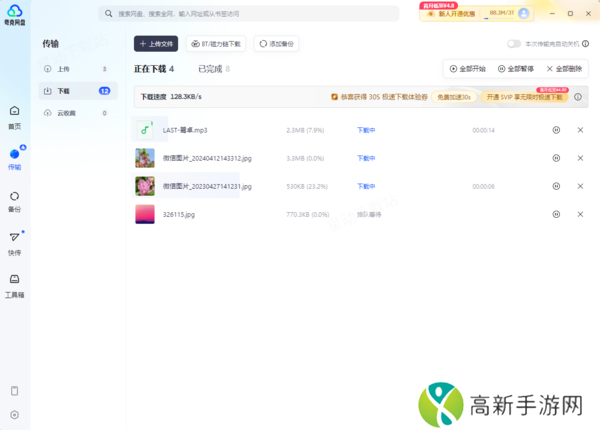This screenshot has width=600, height=430.
Task: Select 下载 download list in transfer panel
Action: pyautogui.click(x=78, y=91)
